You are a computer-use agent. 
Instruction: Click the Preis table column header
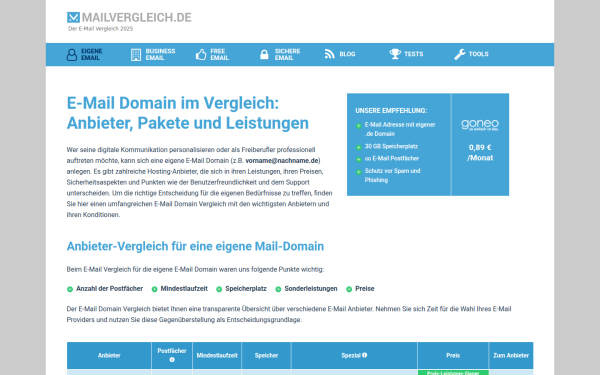click(453, 355)
